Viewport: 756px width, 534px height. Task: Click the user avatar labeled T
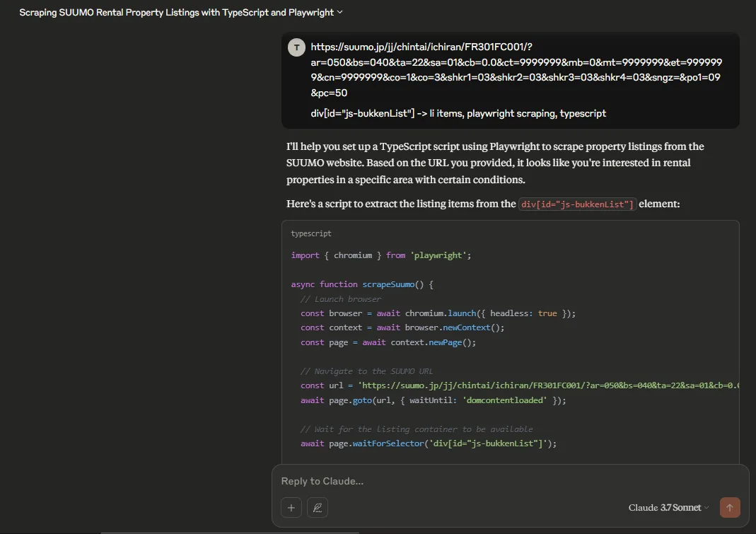pyautogui.click(x=296, y=48)
